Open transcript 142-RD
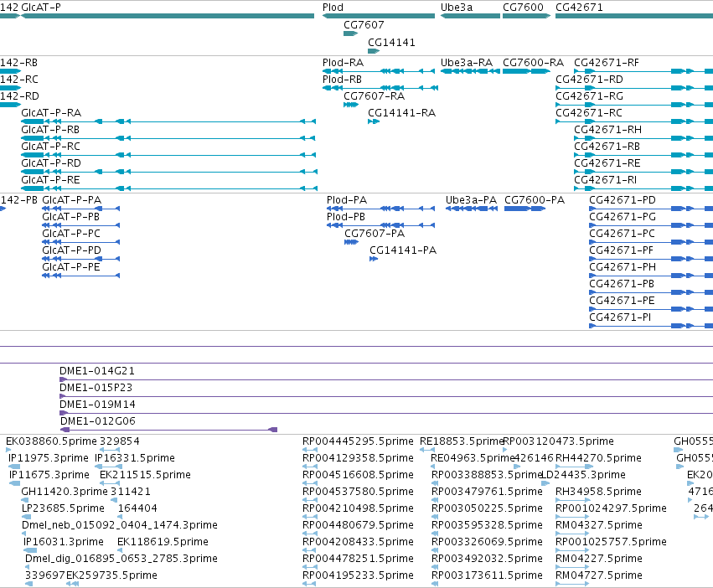This screenshot has height=588, width=713. click(x=19, y=96)
